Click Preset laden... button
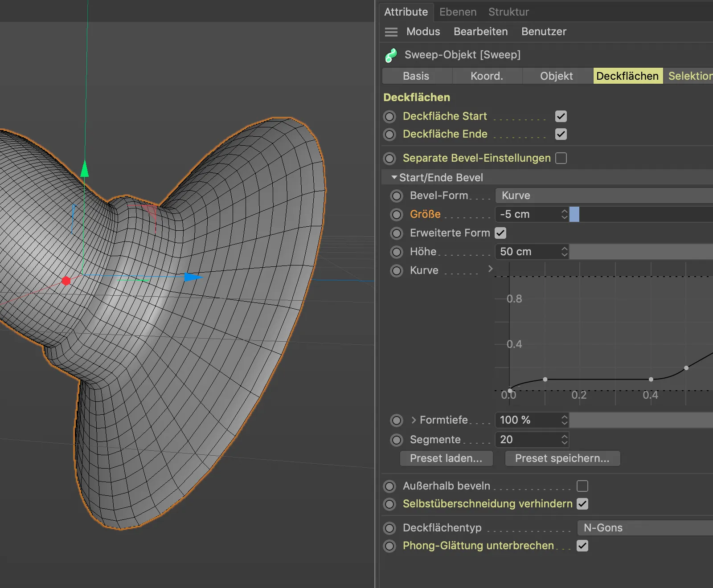This screenshot has height=588, width=713. [x=447, y=458]
